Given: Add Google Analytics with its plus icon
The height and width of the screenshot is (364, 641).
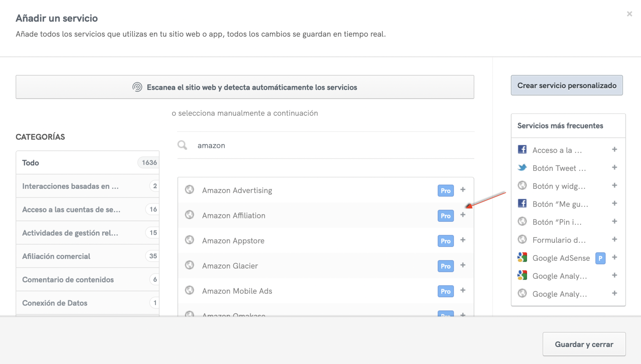Looking at the screenshot, I should [614, 275].
